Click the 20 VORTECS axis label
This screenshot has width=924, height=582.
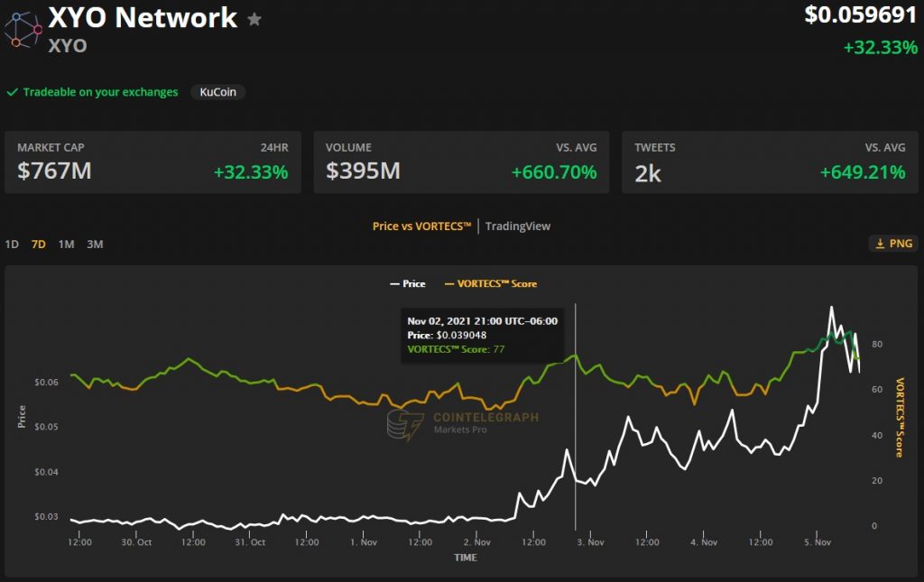pyautogui.click(x=877, y=481)
